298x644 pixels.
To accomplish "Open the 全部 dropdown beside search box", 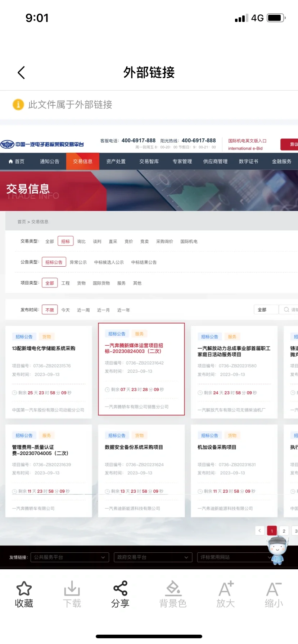I will pyautogui.click(x=266, y=309).
